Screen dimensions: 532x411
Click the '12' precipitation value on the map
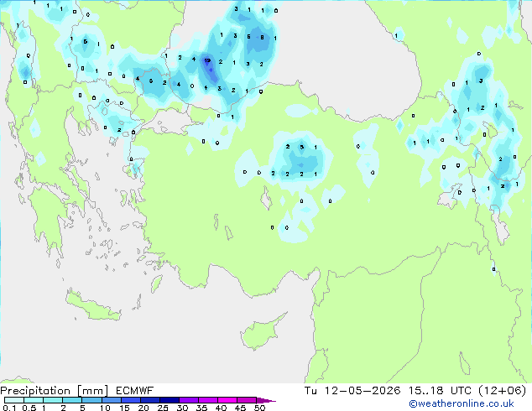point(207,60)
